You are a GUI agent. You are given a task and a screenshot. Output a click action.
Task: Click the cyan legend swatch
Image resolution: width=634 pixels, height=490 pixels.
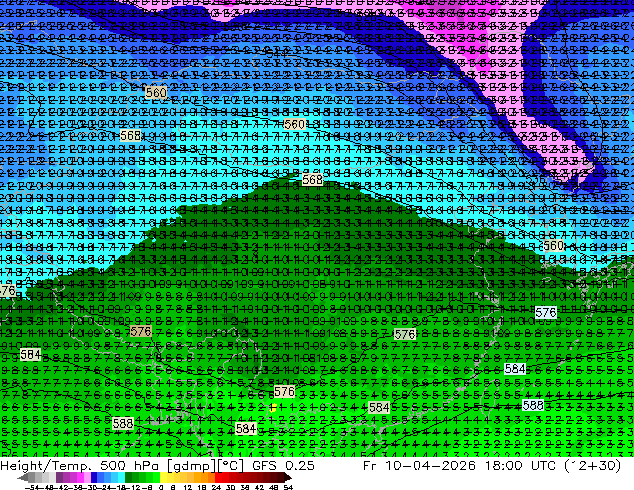tap(121, 478)
